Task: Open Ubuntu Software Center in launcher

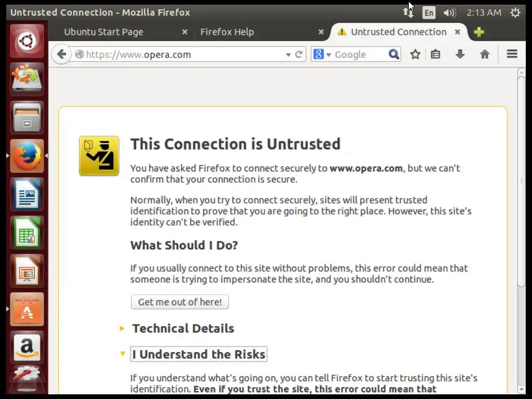Action: pyautogui.click(x=27, y=310)
